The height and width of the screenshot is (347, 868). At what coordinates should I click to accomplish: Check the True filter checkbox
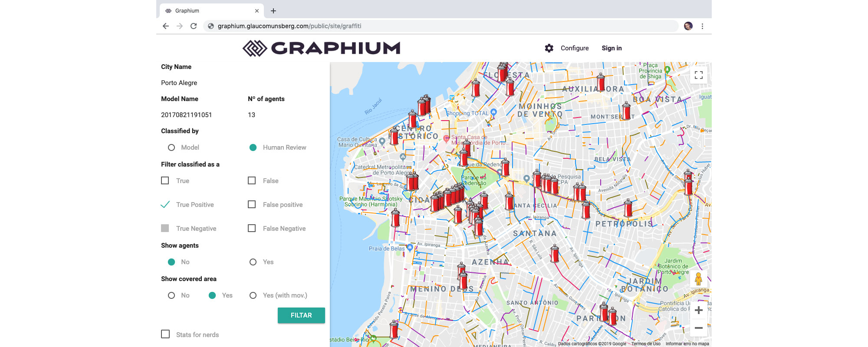point(165,180)
